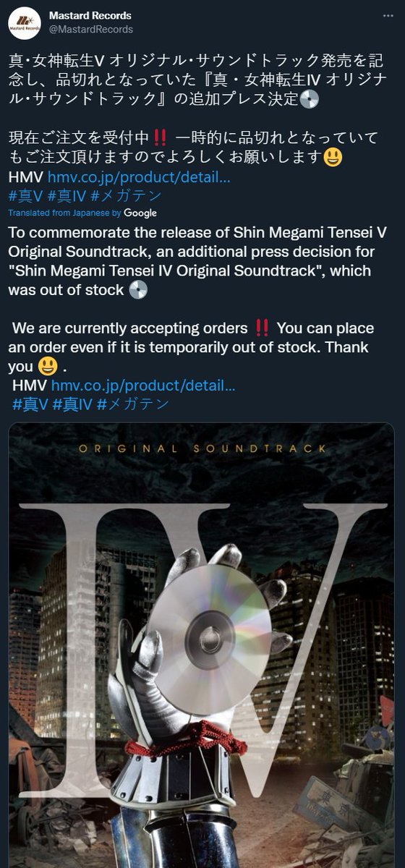Open the @MastardRecords handle
Image resolution: width=405 pixels, height=868 pixels.
(x=91, y=29)
